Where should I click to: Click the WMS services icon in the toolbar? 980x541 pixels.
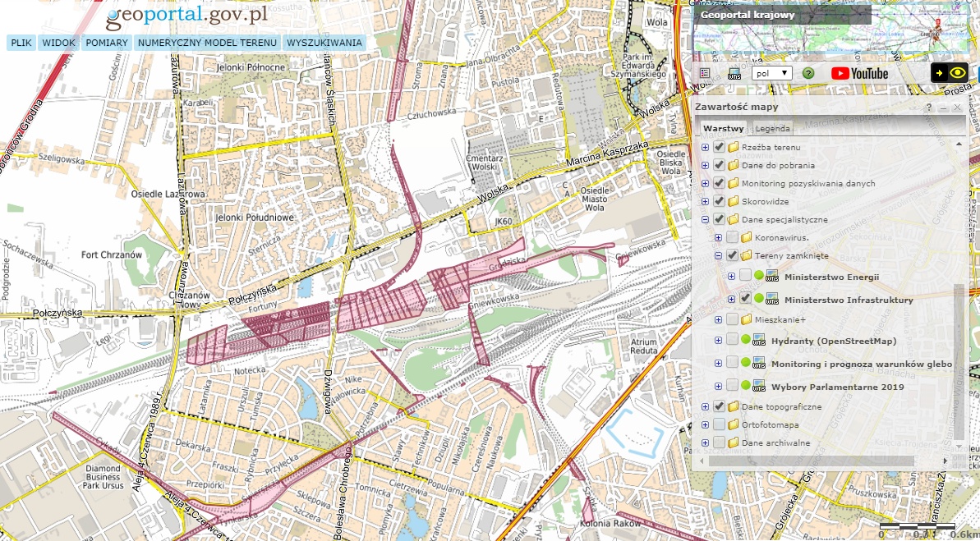point(734,74)
